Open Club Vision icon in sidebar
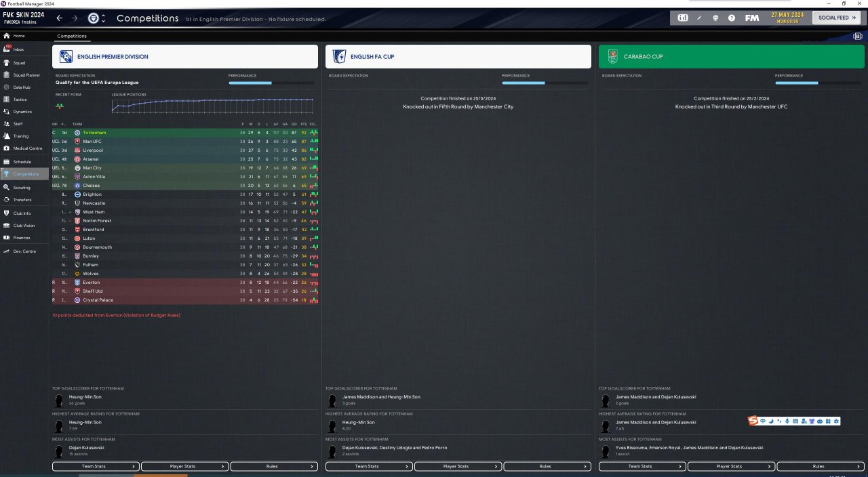This screenshot has height=477, width=868. click(x=7, y=226)
